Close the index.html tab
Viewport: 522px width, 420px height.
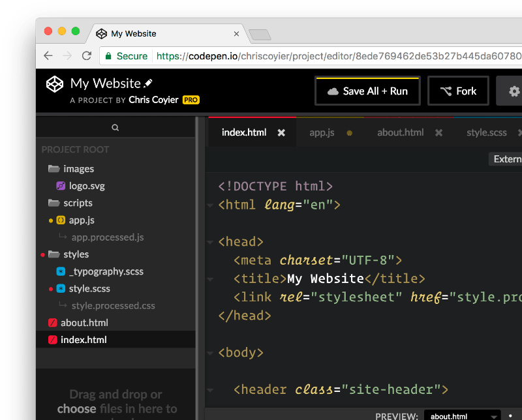(x=281, y=132)
